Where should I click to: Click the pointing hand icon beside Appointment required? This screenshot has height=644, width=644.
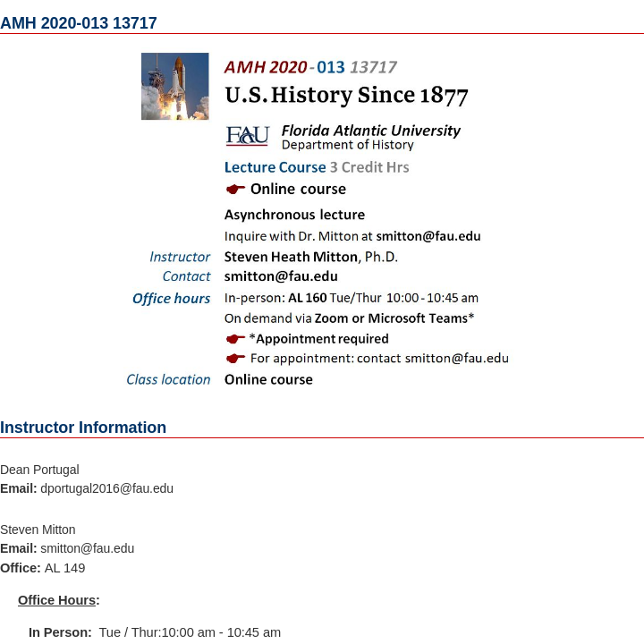[235, 339]
